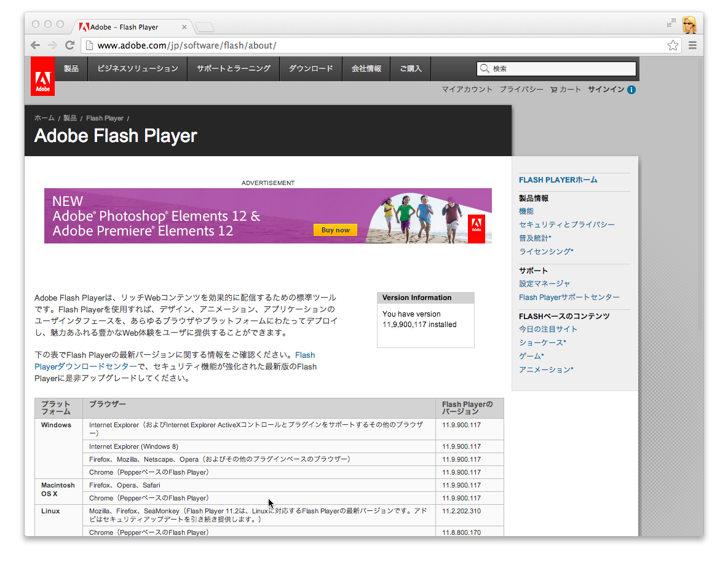The height and width of the screenshot is (573, 728).
Task: Open a new tab with the tab button
Action: point(205,27)
